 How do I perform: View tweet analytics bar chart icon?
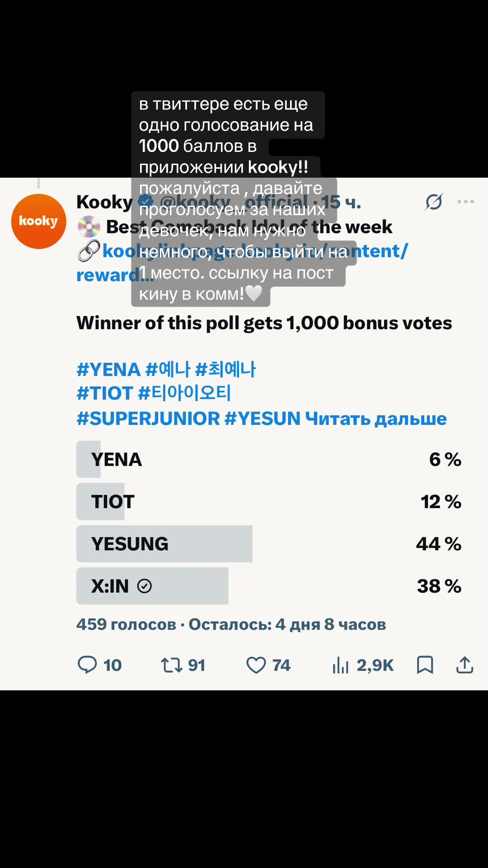point(340,665)
